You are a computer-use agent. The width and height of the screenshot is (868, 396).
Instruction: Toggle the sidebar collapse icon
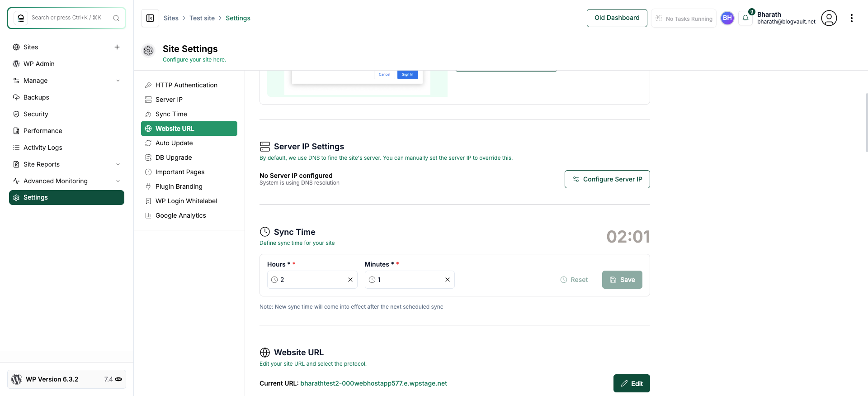click(150, 18)
